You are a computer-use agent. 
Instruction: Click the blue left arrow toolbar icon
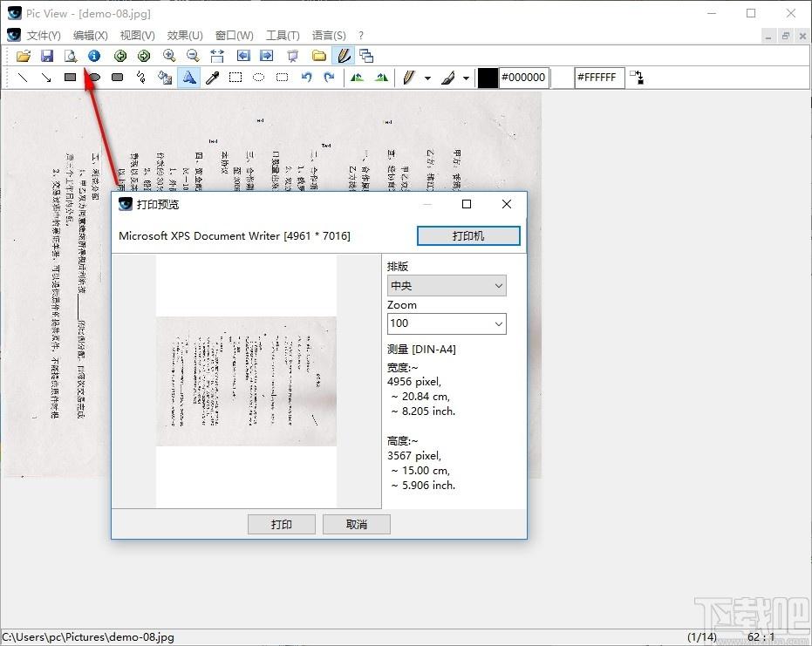pos(243,56)
